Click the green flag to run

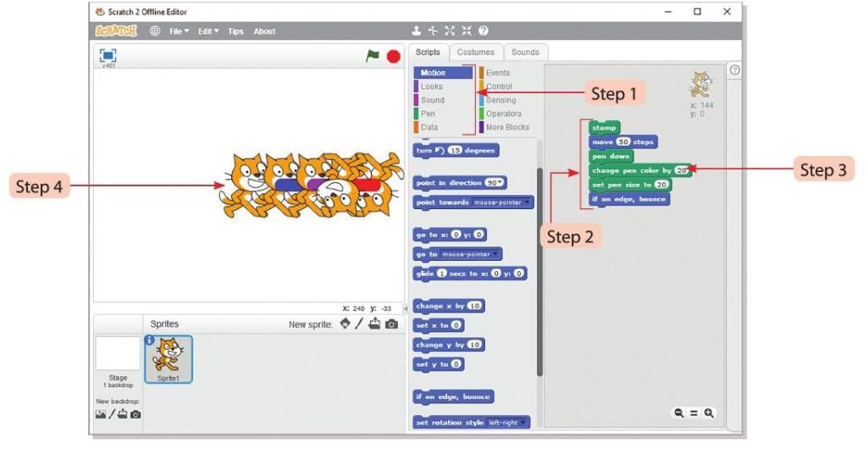click(373, 56)
